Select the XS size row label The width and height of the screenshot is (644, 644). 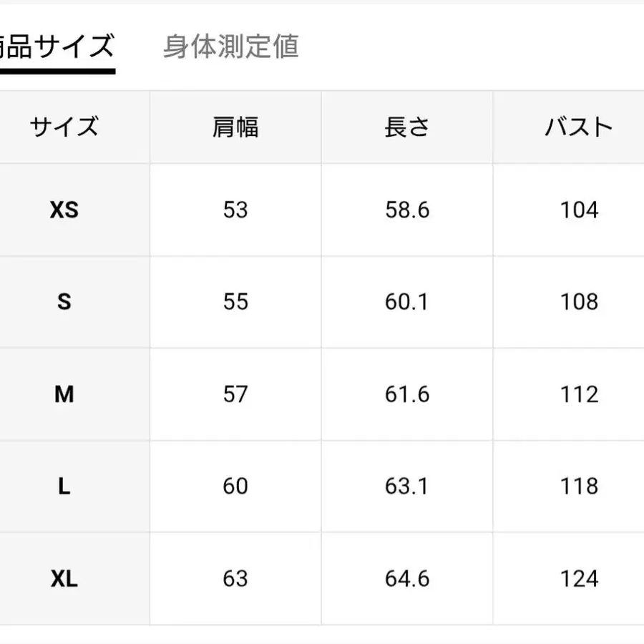pyautogui.click(x=64, y=210)
